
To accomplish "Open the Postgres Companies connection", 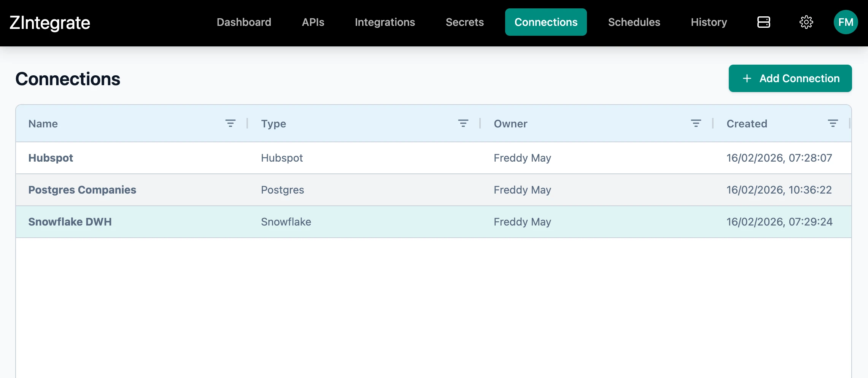I will (82, 190).
